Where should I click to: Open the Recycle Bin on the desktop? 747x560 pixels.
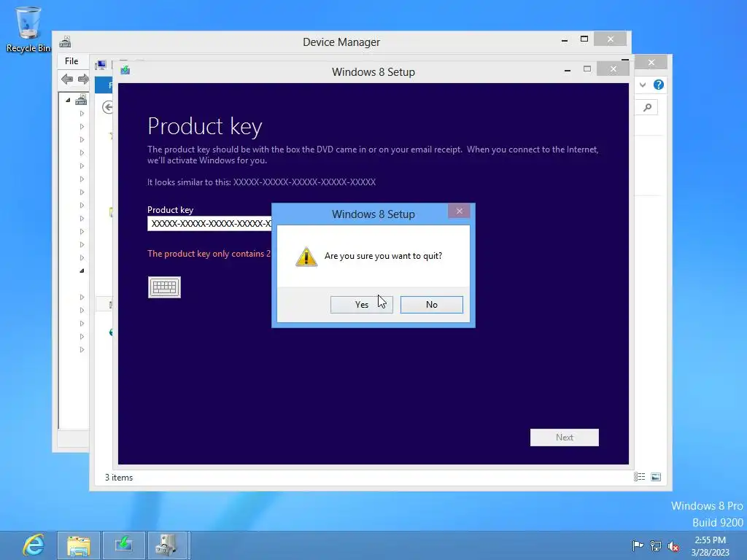coord(28,28)
